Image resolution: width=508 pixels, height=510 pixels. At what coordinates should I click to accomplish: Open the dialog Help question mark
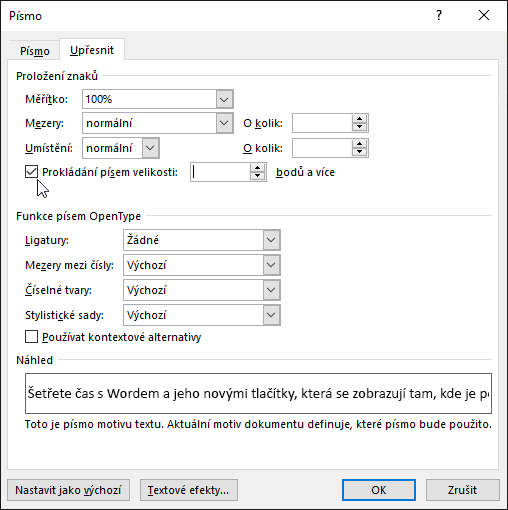click(439, 15)
